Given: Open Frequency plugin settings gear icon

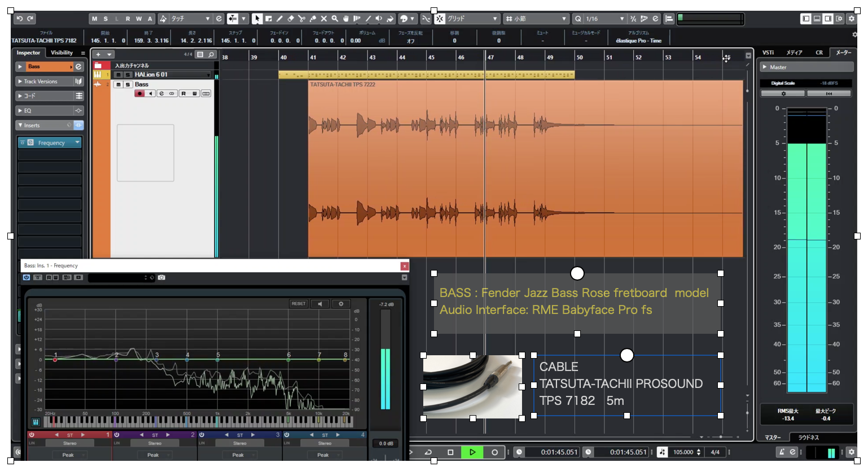Looking at the screenshot, I should pyautogui.click(x=341, y=304).
